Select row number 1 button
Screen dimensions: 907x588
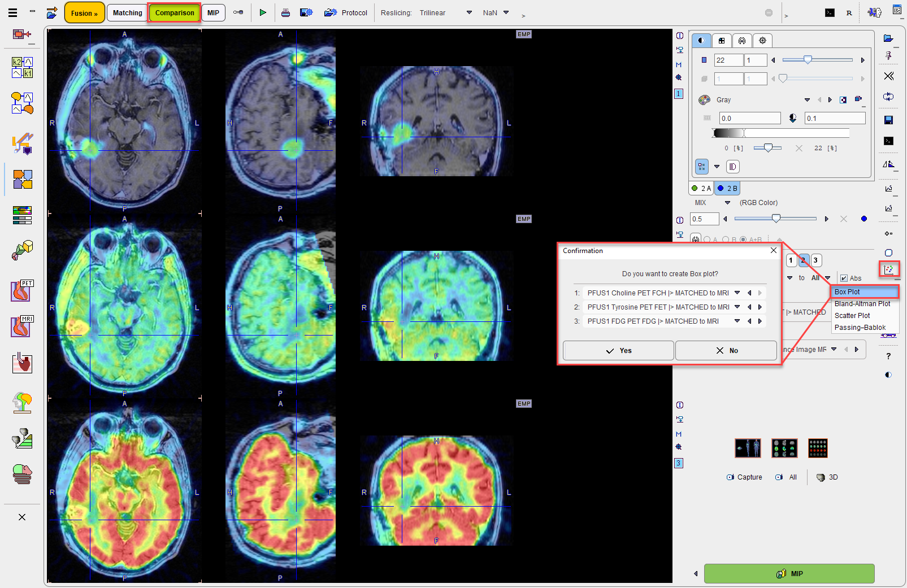click(x=791, y=260)
